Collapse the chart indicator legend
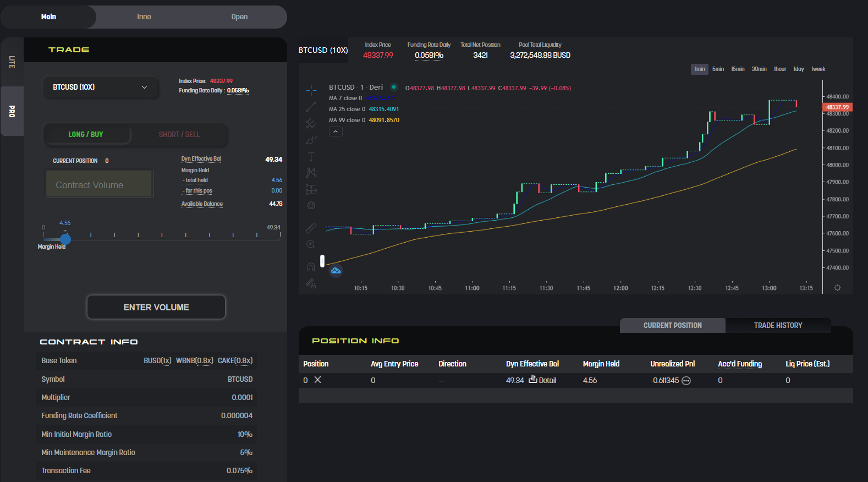This screenshot has width=868, height=482. (x=336, y=132)
